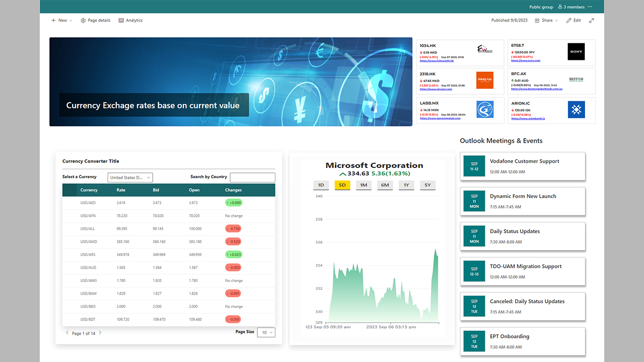
Task: Click the Ping An logo in 2318.HK card
Action: click(485, 80)
